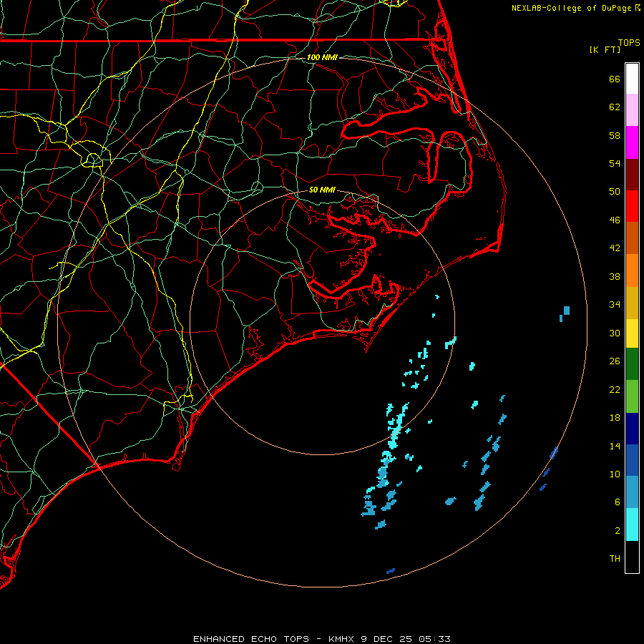Click the navy 18 kft legend swatch
The width and height of the screenshot is (644, 644).
[632, 429]
